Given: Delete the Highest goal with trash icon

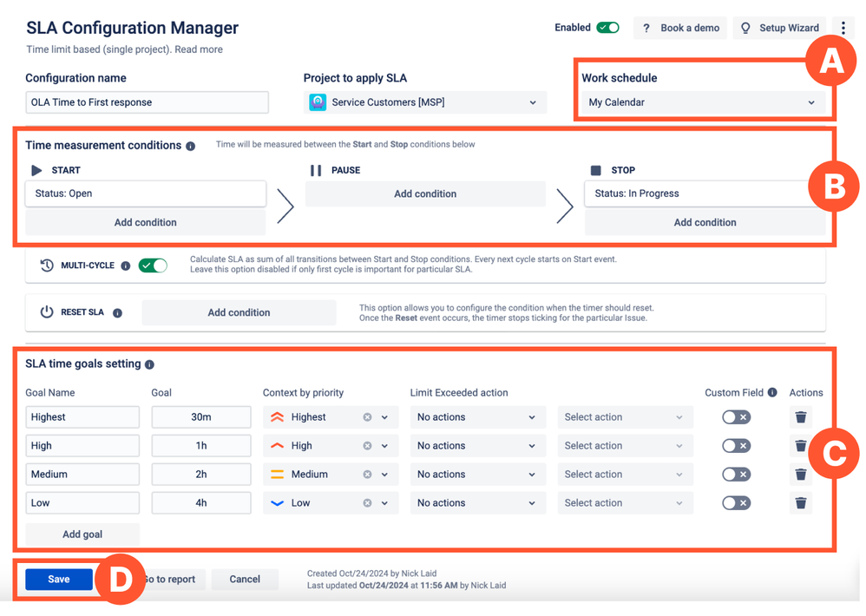Looking at the screenshot, I should [x=801, y=417].
